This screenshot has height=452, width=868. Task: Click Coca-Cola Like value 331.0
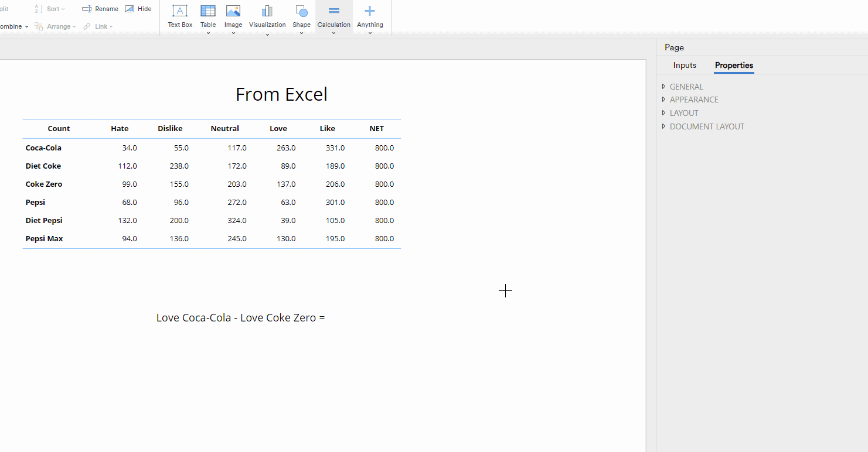pyautogui.click(x=335, y=148)
